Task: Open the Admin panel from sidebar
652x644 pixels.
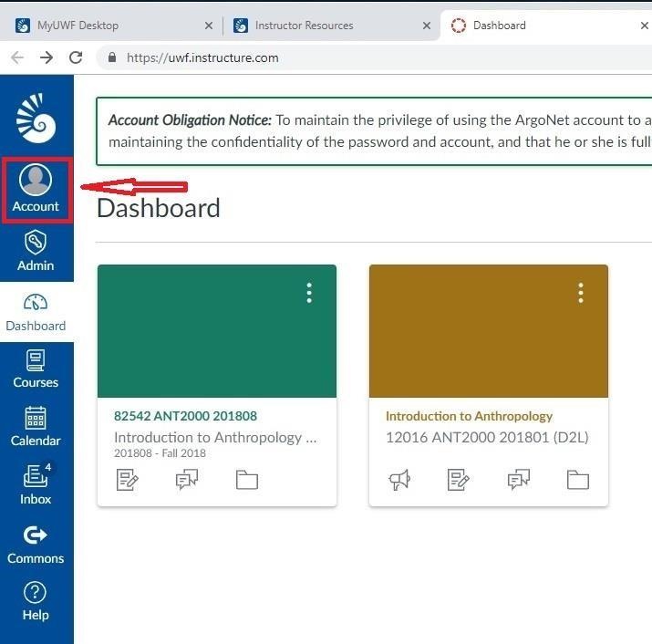Action: [36, 252]
